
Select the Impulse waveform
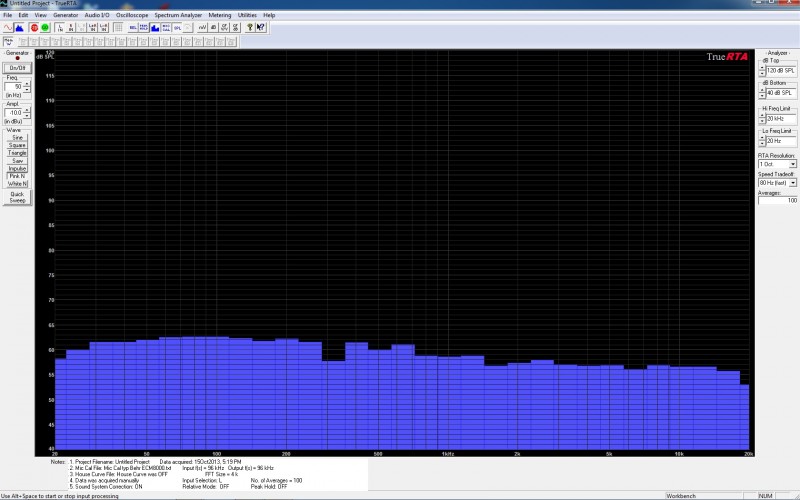[x=17, y=168]
